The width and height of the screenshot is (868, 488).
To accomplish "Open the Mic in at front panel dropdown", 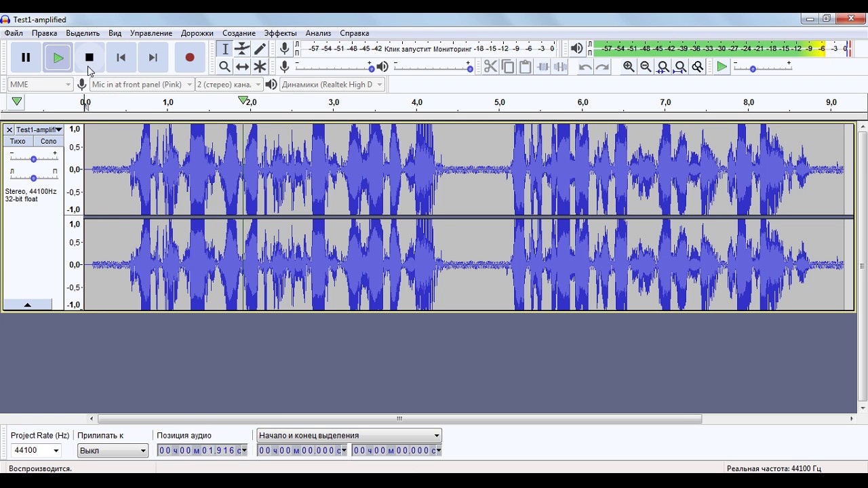I will (142, 84).
